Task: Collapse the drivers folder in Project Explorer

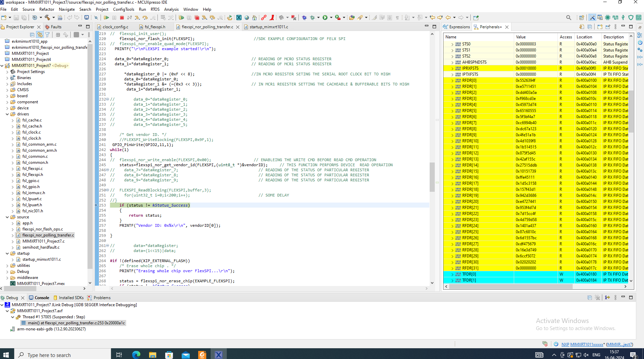Action: pyautogui.click(x=7, y=114)
